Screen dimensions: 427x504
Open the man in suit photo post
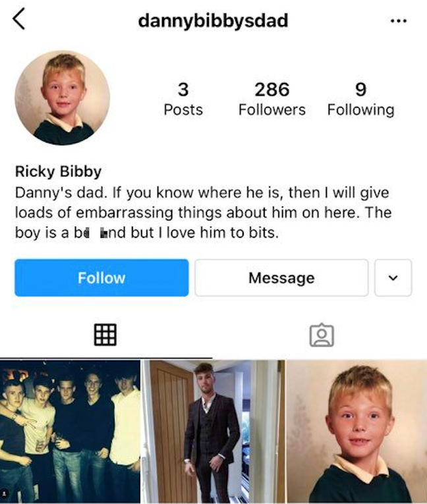pyautogui.click(x=213, y=432)
